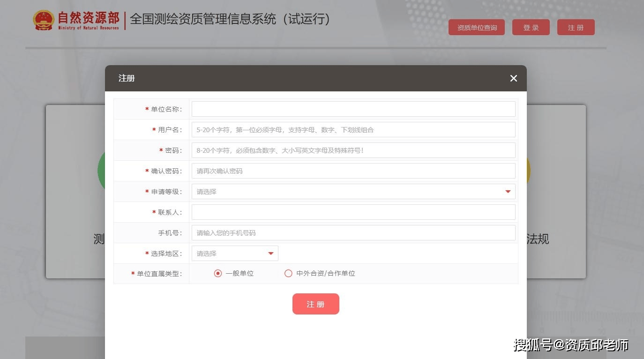Click the 单位名称 input field
This screenshot has width=644, height=359.
(x=353, y=109)
